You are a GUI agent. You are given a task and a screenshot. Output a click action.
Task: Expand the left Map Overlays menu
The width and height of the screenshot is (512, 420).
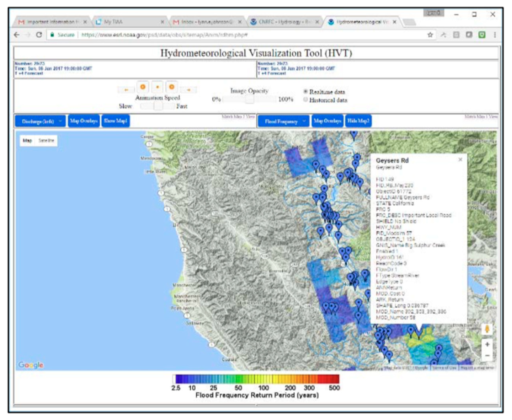(84, 121)
